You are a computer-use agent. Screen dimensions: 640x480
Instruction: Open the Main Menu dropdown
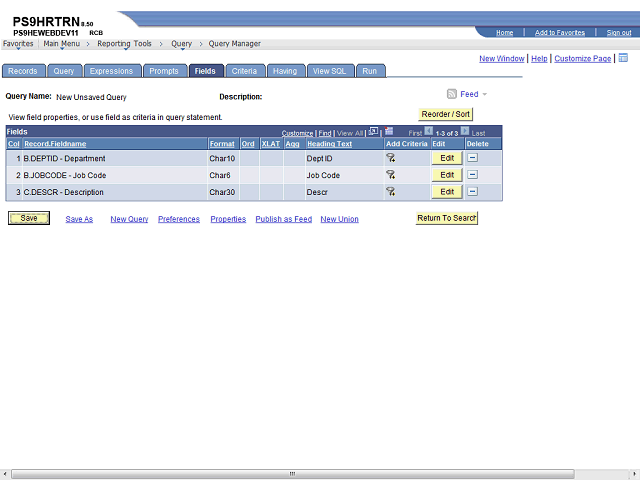[62, 44]
